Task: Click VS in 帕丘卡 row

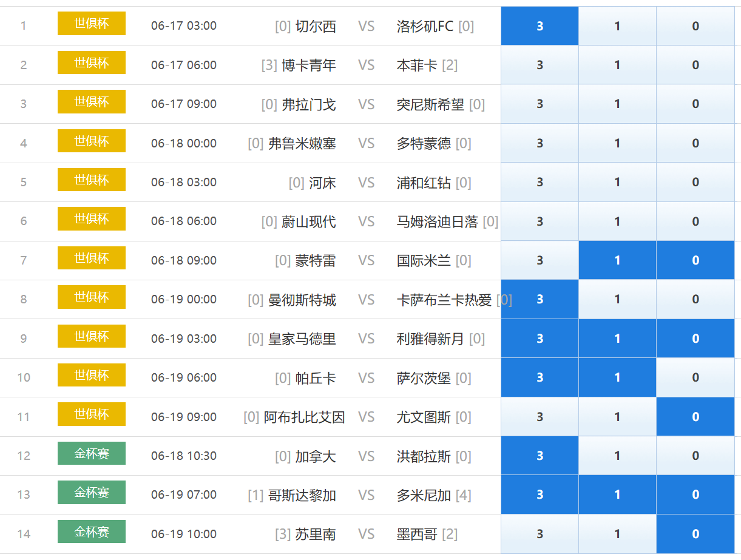Action: (366, 378)
